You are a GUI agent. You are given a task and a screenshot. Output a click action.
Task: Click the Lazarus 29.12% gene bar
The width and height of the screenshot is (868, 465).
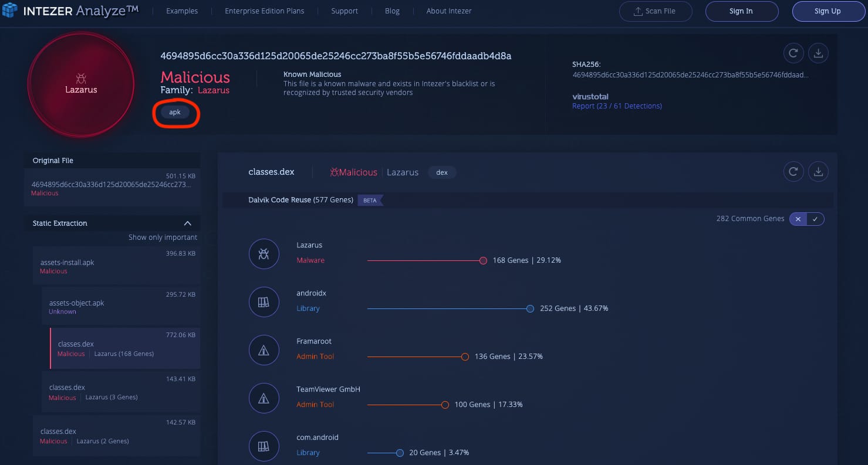click(x=427, y=260)
